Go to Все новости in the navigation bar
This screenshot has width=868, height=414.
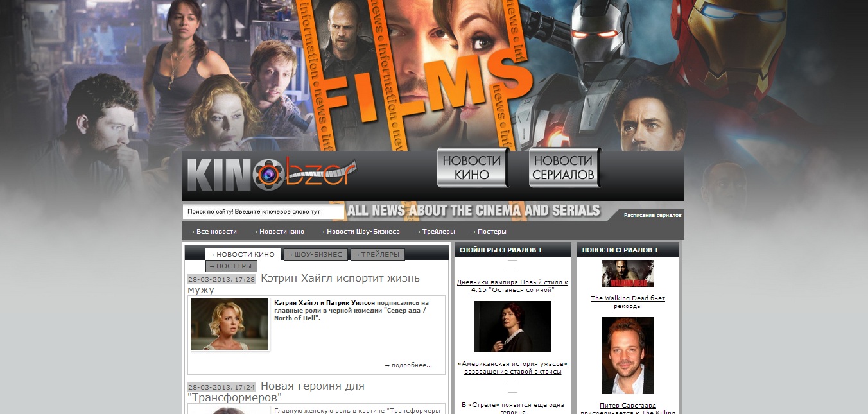pyautogui.click(x=213, y=232)
